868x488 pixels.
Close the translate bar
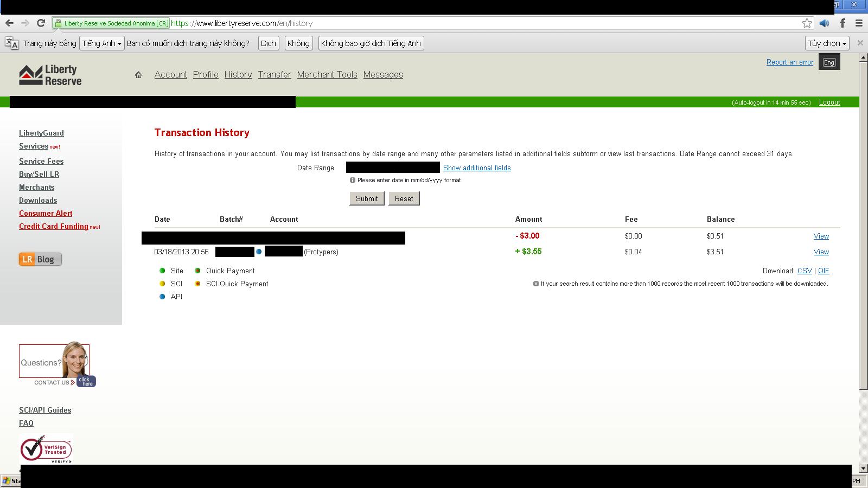tap(860, 43)
